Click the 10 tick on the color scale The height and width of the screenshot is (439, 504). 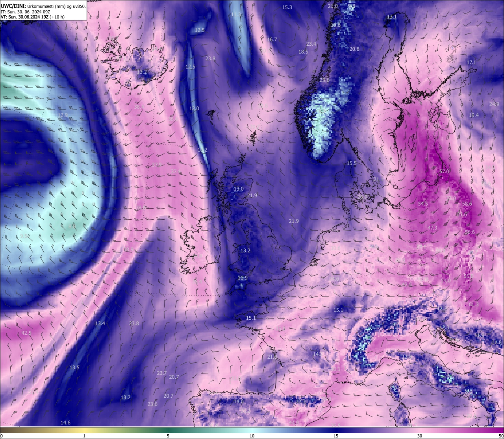(252, 436)
